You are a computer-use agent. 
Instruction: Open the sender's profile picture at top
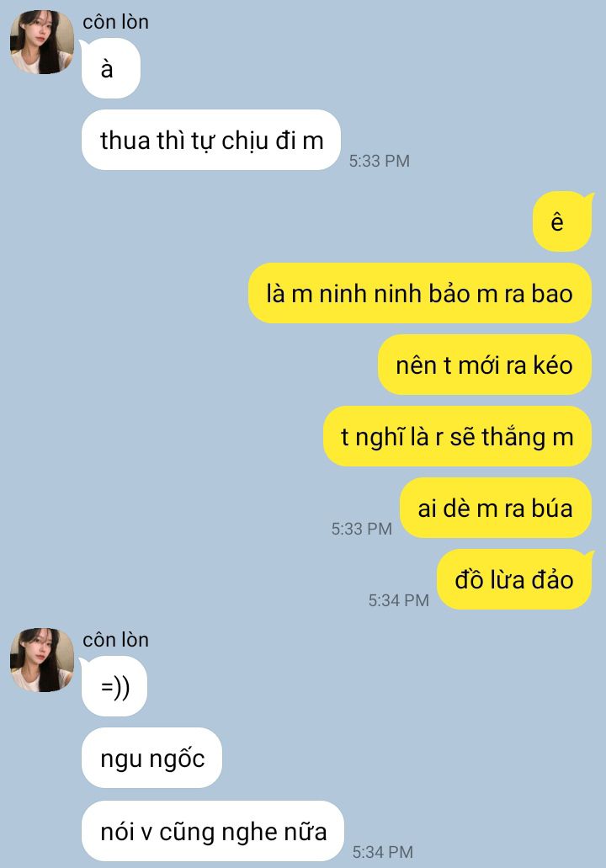[x=42, y=41]
